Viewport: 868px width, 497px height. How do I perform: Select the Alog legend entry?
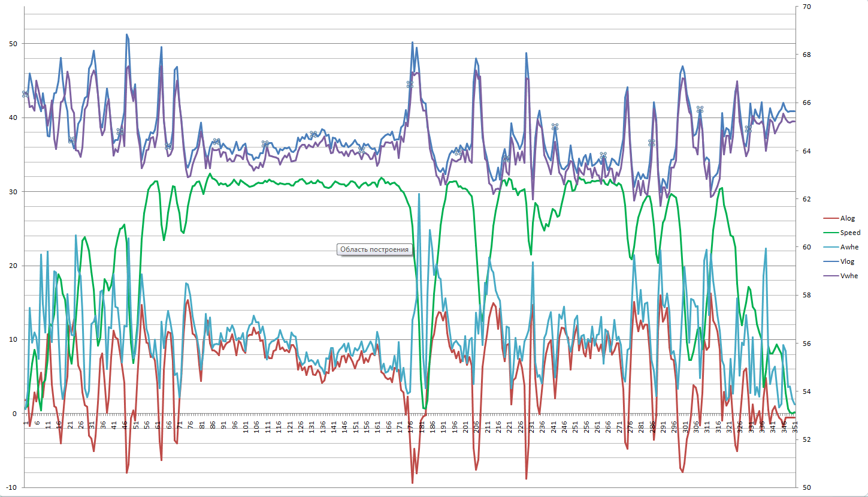coord(847,219)
